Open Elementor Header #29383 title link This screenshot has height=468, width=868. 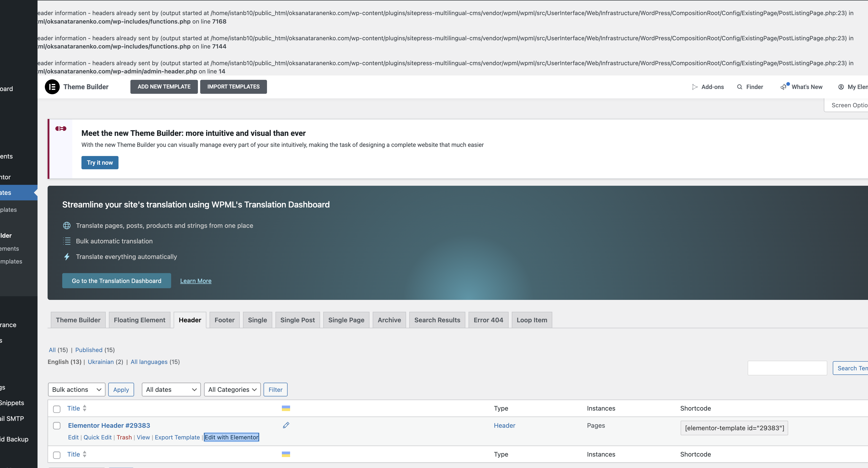[x=109, y=425]
